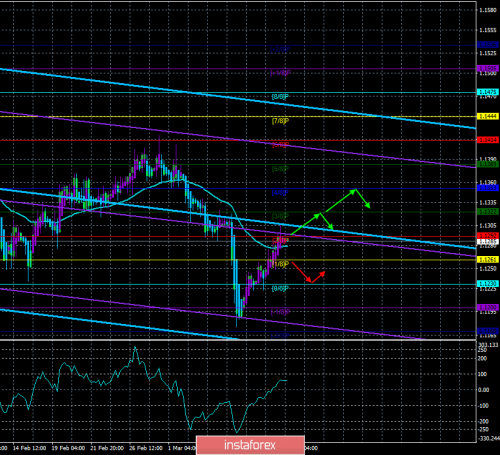This screenshot has width=500, height=455.
Task: Click the yellow [7/8]P Murray level label
Action: [280, 121]
